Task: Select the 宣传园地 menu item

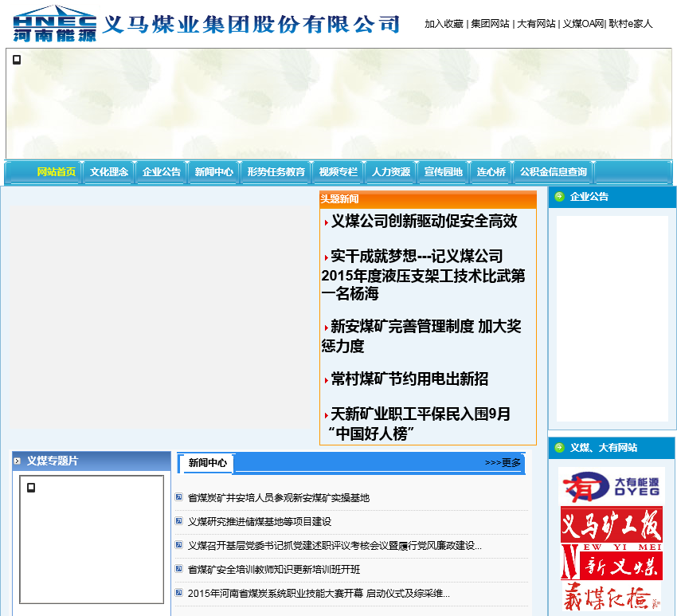Action: tap(444, 172)
